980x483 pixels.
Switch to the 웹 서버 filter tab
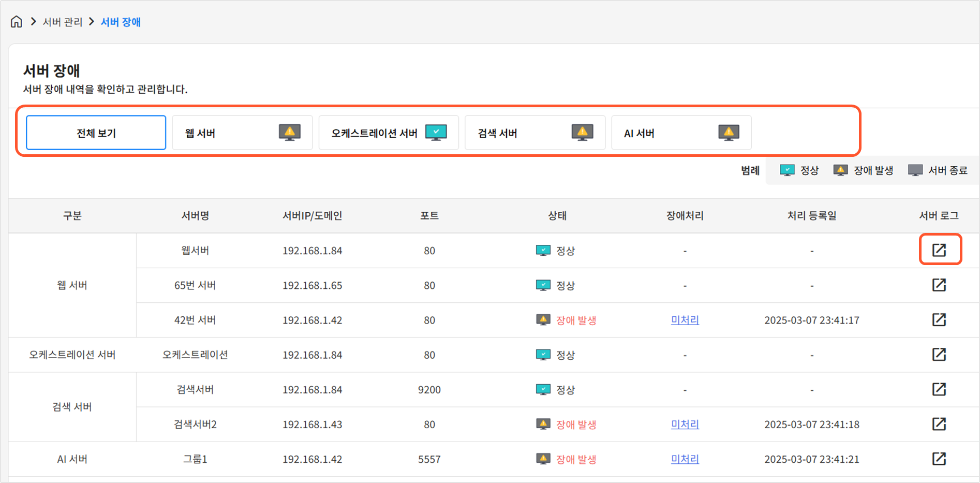[242, 133]
